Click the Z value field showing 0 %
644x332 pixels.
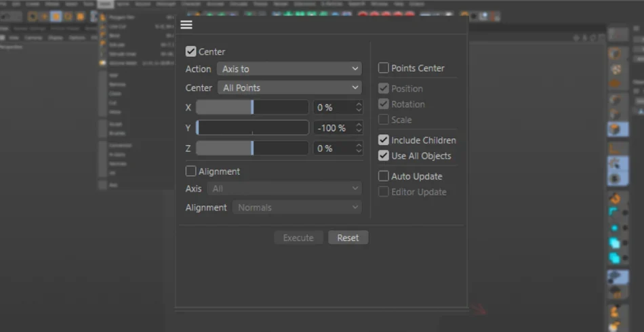click(x=334, y=148)
